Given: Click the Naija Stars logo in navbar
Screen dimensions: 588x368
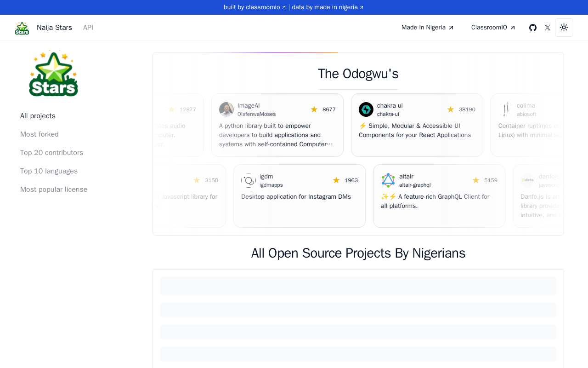Looking at the screenshot, I should coord(22,28).
